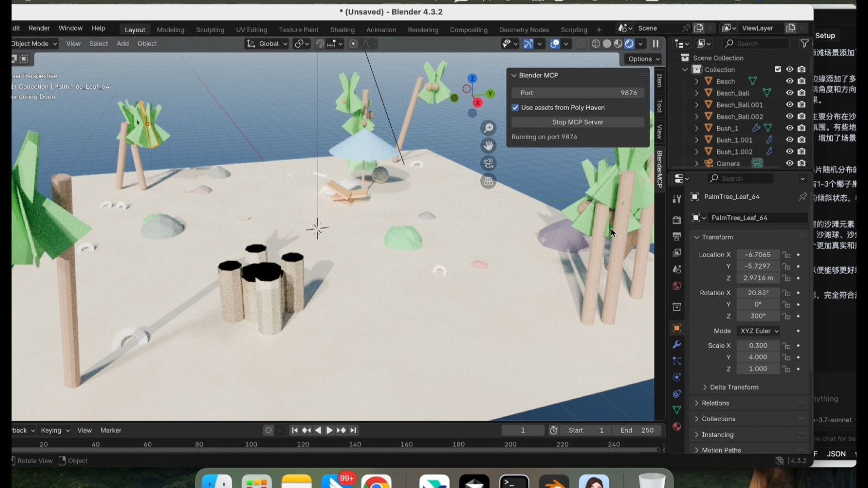Select the pan hand viewport icon

pos(488,146)
